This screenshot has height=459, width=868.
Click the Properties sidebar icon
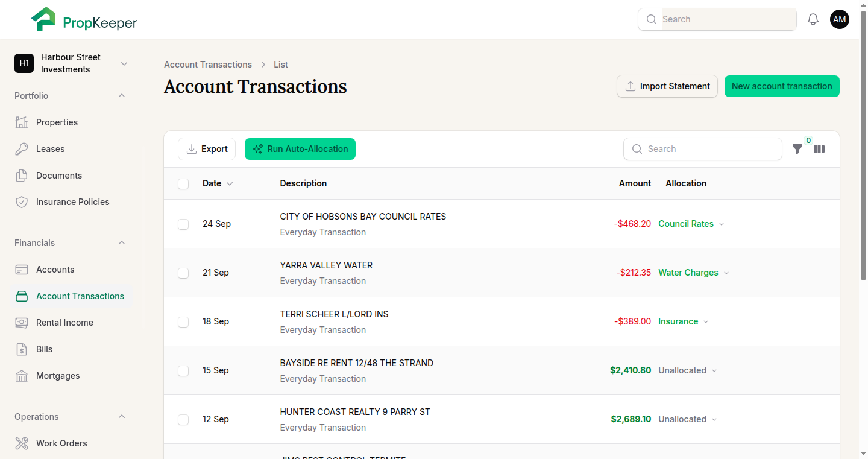(22, 122)
